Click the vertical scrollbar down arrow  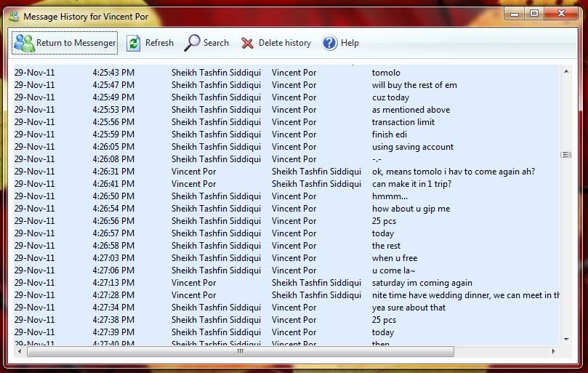coord(566,340)
